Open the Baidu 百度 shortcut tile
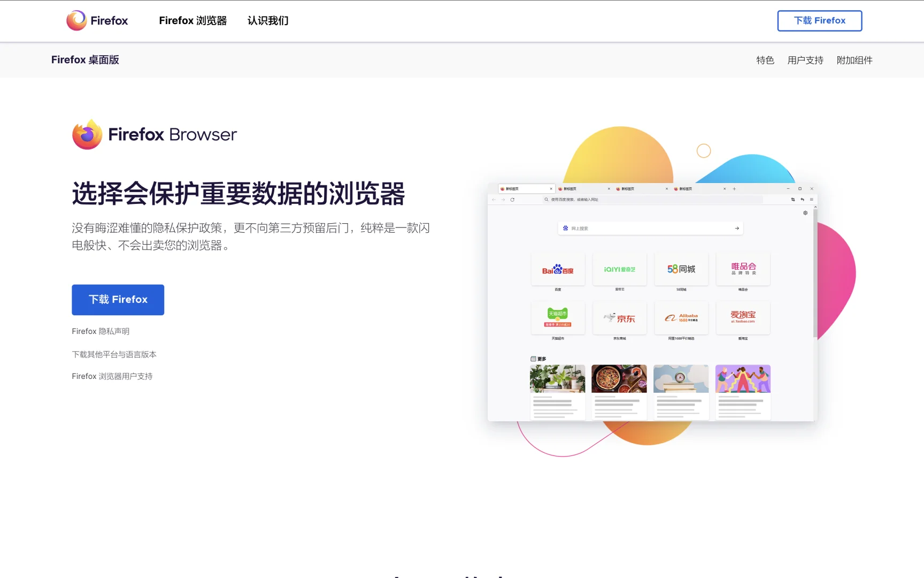This screenshot has height=578, width=924. click(558, 270)
